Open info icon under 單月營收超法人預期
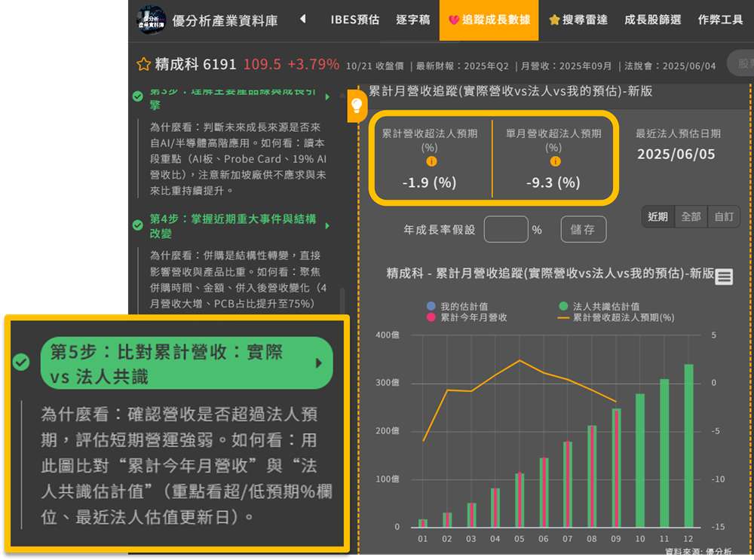 tap(555, 161)
